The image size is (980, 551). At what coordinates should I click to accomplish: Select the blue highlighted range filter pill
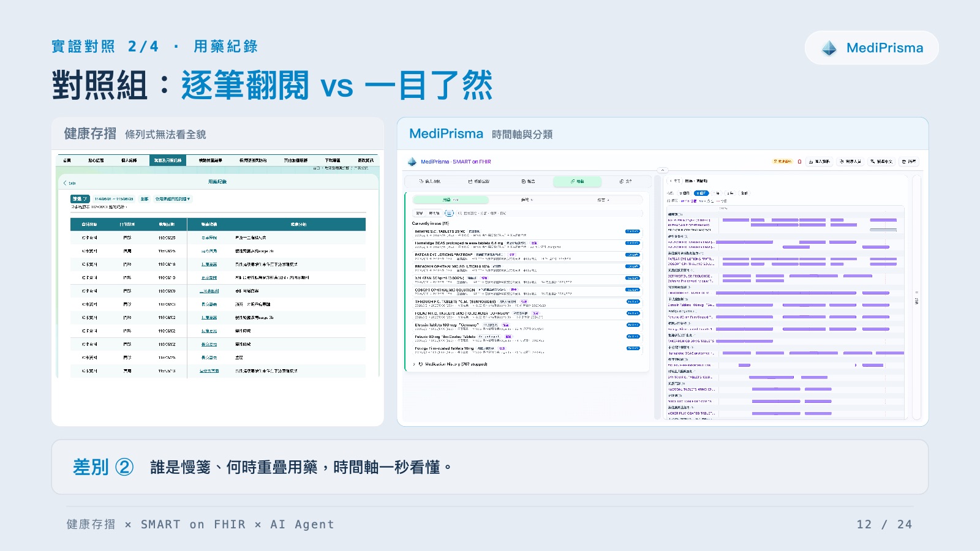click(x=701, y=193)
